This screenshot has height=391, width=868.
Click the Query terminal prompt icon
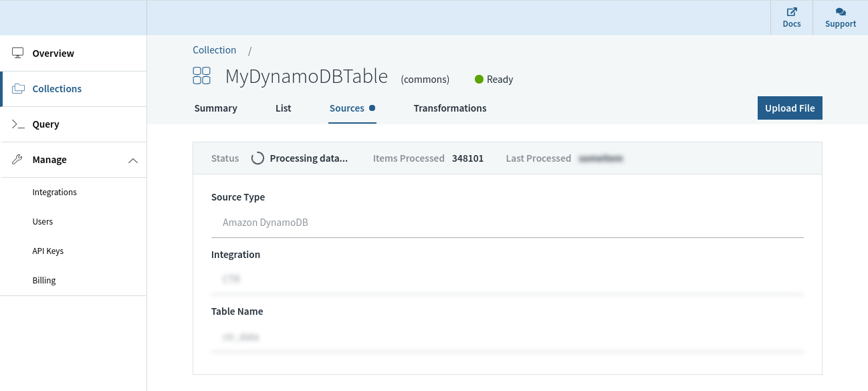[18, 124]
